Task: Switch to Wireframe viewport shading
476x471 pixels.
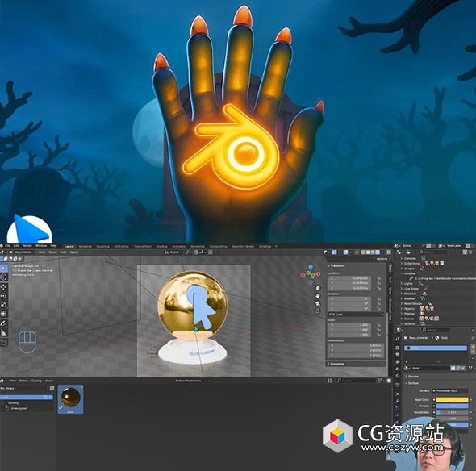Action: (x=364, y=252)
